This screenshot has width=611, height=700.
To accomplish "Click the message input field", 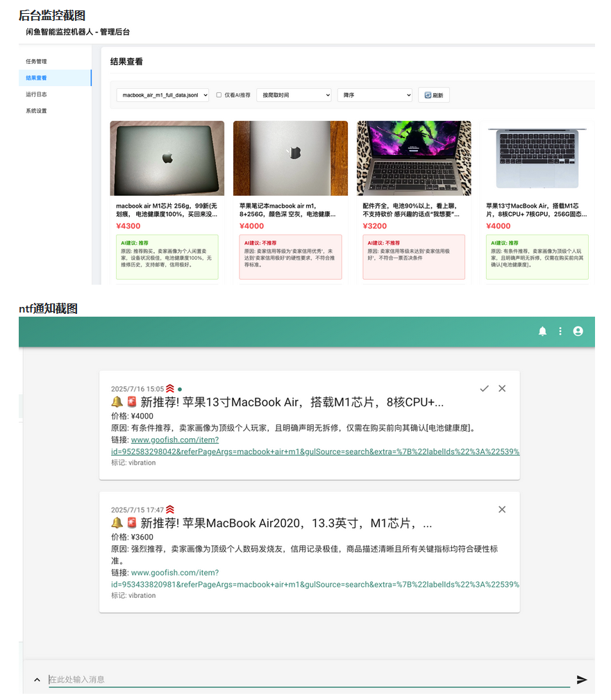I will (305, 680).
